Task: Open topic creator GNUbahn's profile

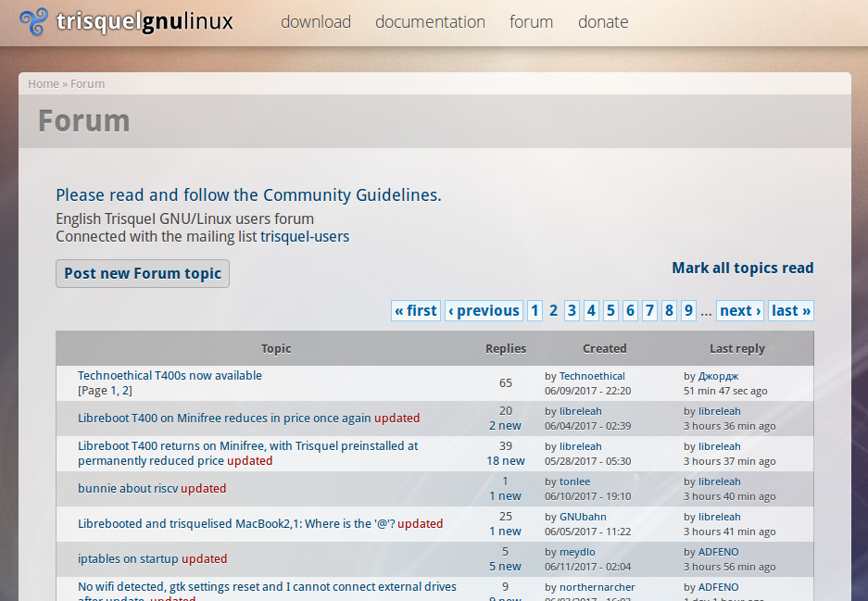Action: tap(583, 517)
